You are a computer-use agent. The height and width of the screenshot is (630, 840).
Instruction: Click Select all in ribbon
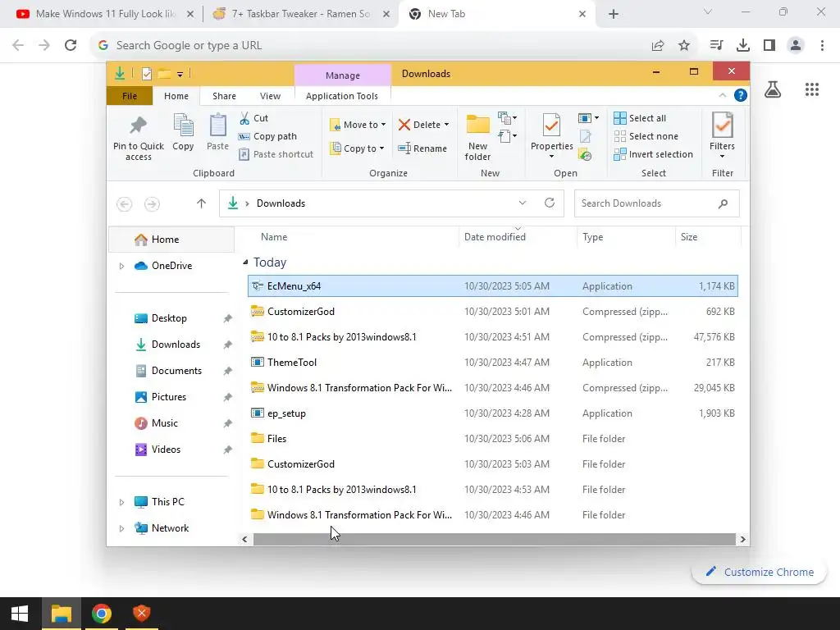pyautogui.click(x=640, y=118)
